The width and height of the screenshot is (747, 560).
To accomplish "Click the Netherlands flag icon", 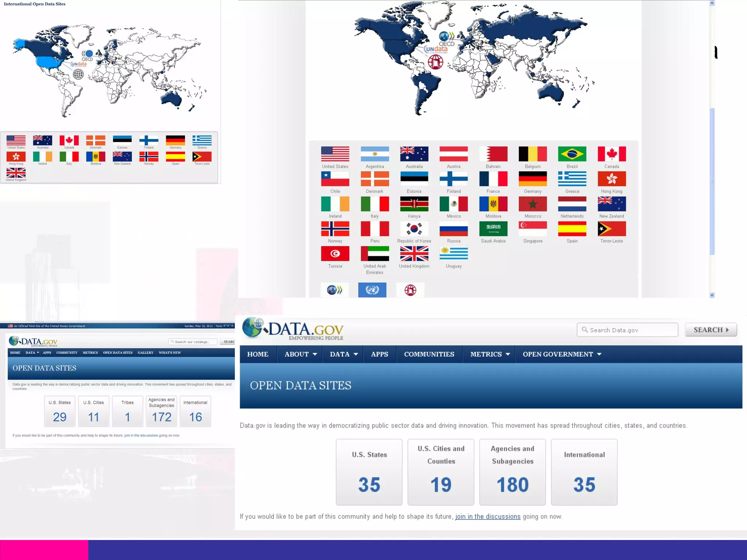I will (x=572, y=204).
